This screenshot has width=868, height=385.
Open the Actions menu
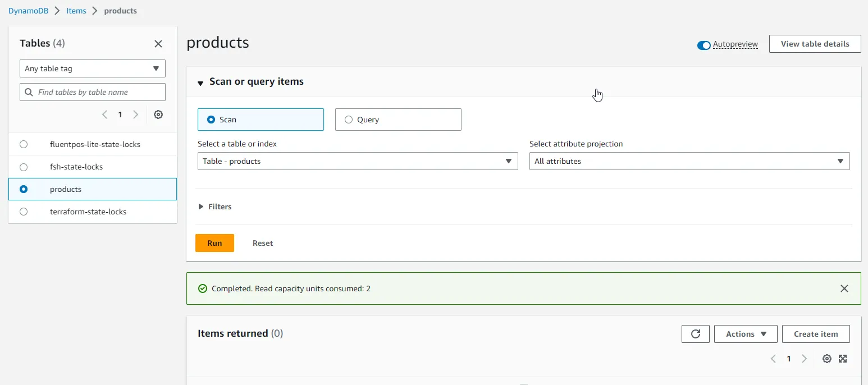tap(746, 333)
